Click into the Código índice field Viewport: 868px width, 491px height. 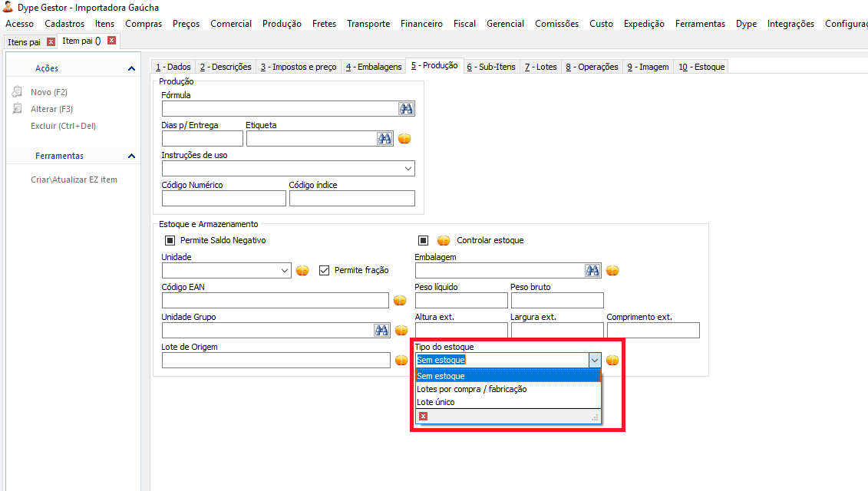351,198
